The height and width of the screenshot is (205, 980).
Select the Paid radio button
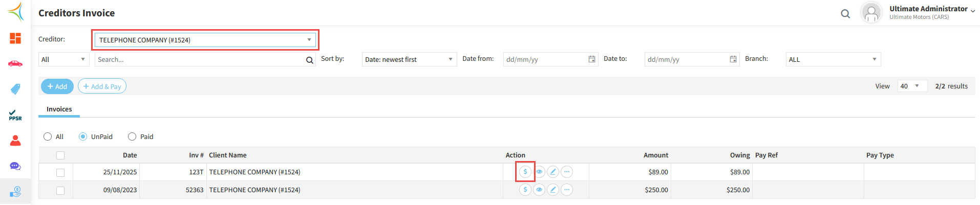click(132, 136)
